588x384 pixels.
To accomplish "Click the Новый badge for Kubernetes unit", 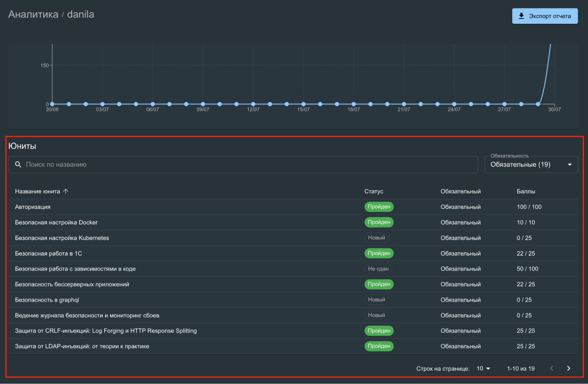I will click(376, 238).
